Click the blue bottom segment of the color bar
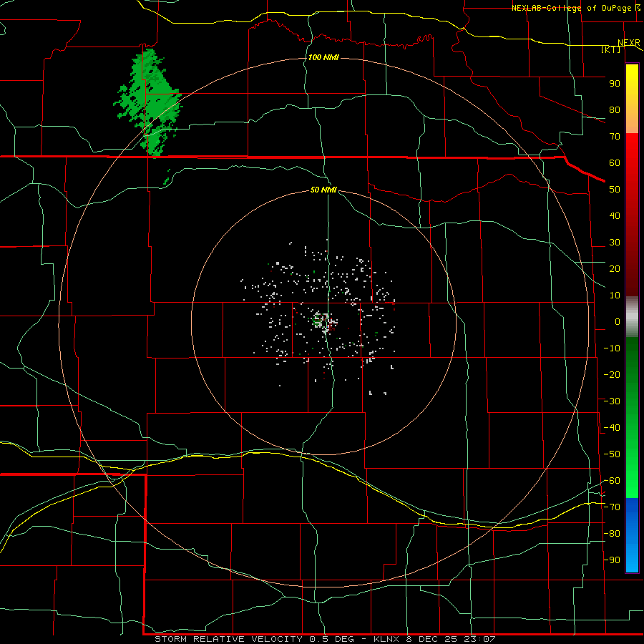The width and height of the screenshot is (644, 644). click(632, 535)
